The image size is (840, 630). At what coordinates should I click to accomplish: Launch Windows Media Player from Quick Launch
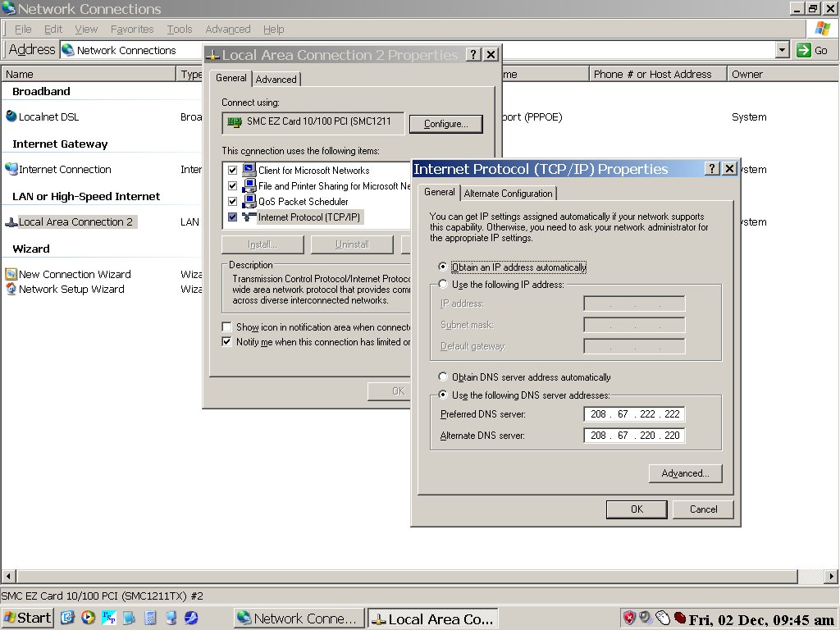(88, 618)
